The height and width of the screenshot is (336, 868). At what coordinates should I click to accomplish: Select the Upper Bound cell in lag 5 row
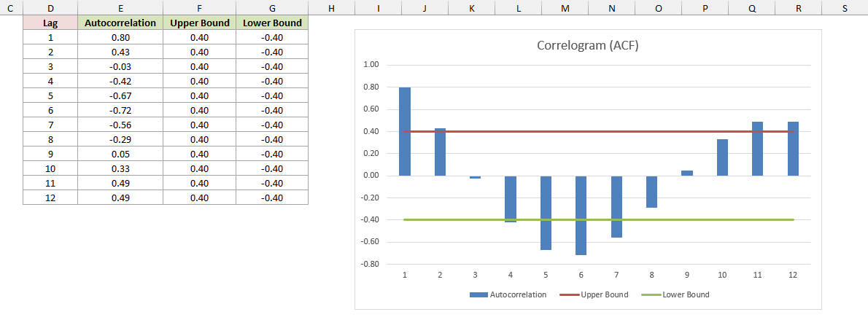[x=199, y=95]
